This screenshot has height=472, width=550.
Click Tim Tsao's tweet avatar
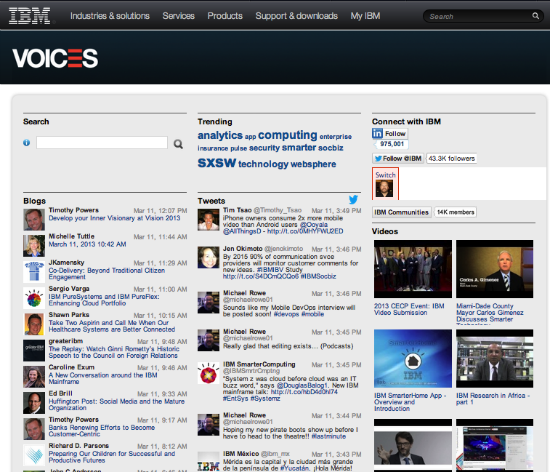tap(208, 220)
